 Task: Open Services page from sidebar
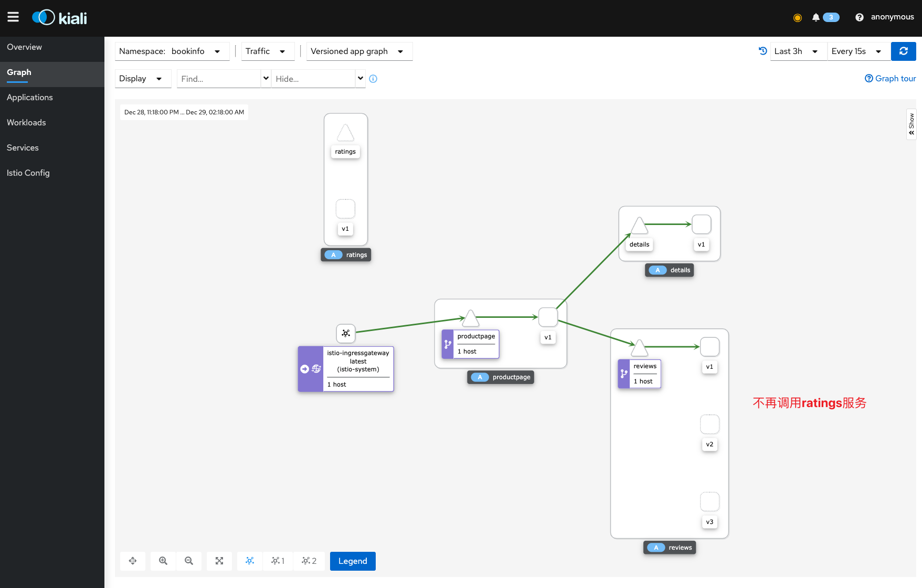coord(52,148)
